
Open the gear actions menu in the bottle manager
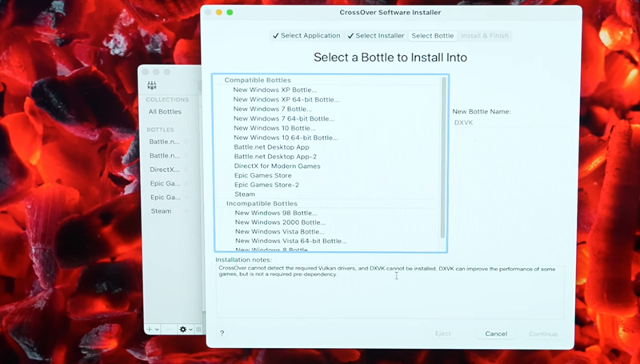pos(186,329)
